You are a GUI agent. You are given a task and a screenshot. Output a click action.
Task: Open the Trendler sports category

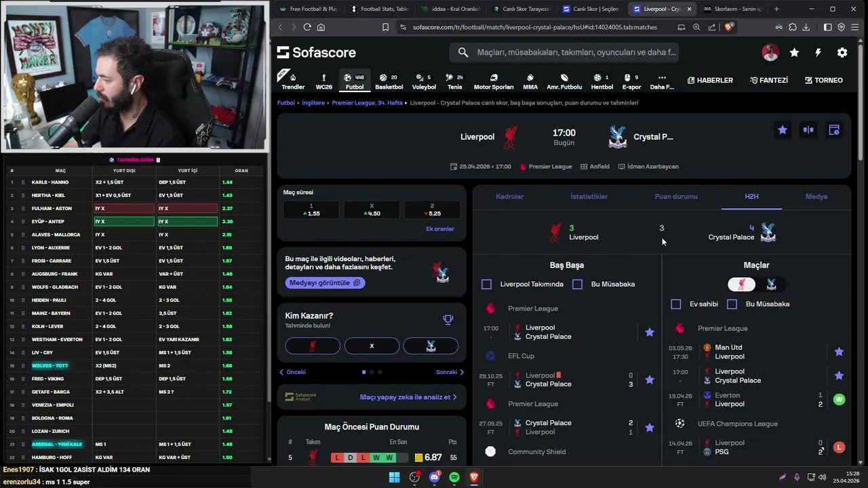coord(293,81)
